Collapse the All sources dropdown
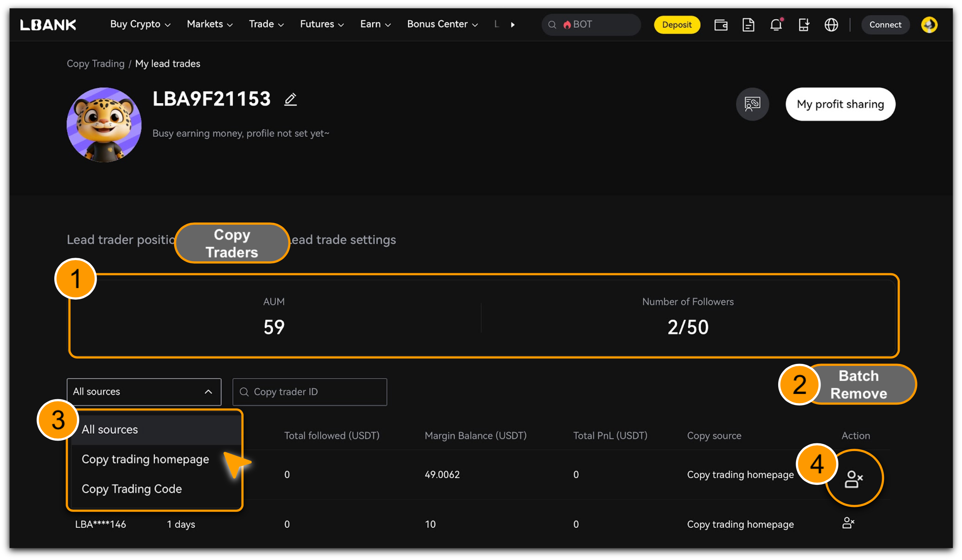The width and height of the screenshot is (962, 560). 144,392
